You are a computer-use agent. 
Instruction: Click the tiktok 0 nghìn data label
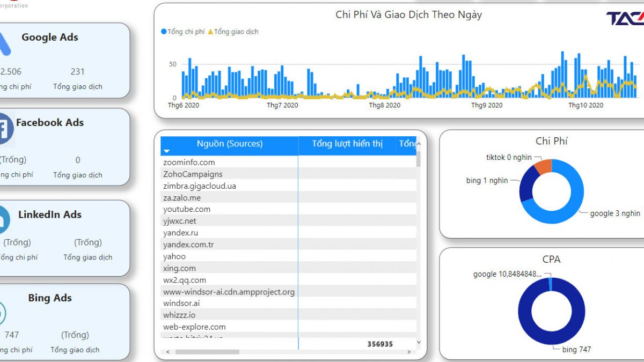[x=509, y=157]
